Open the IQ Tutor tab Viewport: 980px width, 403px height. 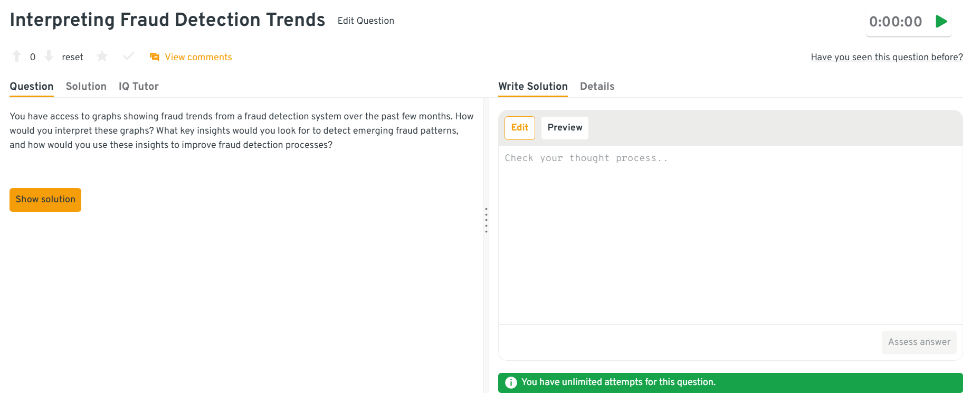[x=138, y=87]
